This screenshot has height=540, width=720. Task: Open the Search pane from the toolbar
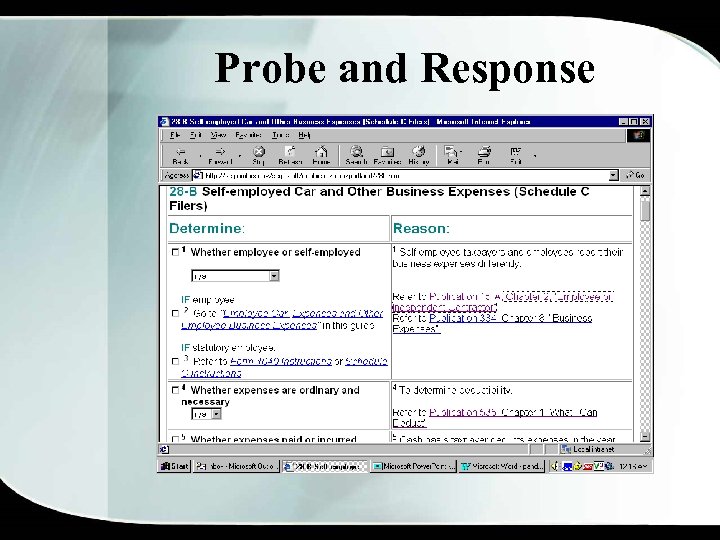(356, 156)
